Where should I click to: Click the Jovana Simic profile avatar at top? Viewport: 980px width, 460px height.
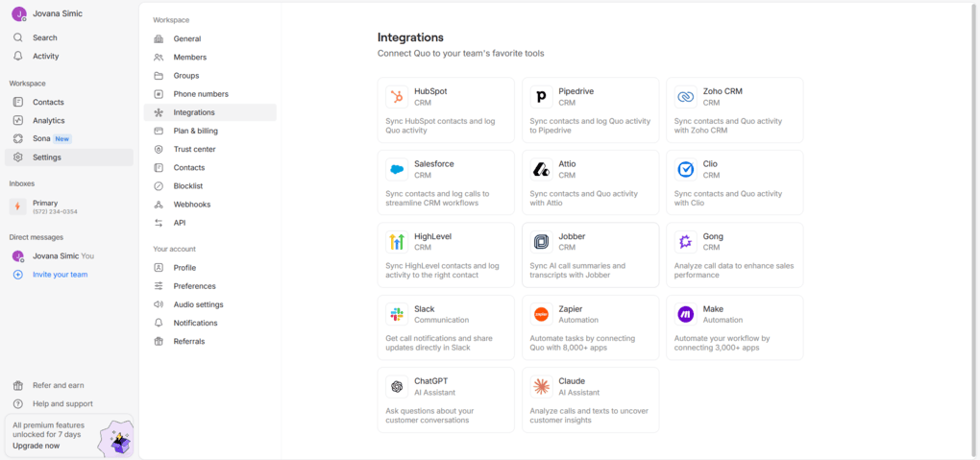pos(19,13)
